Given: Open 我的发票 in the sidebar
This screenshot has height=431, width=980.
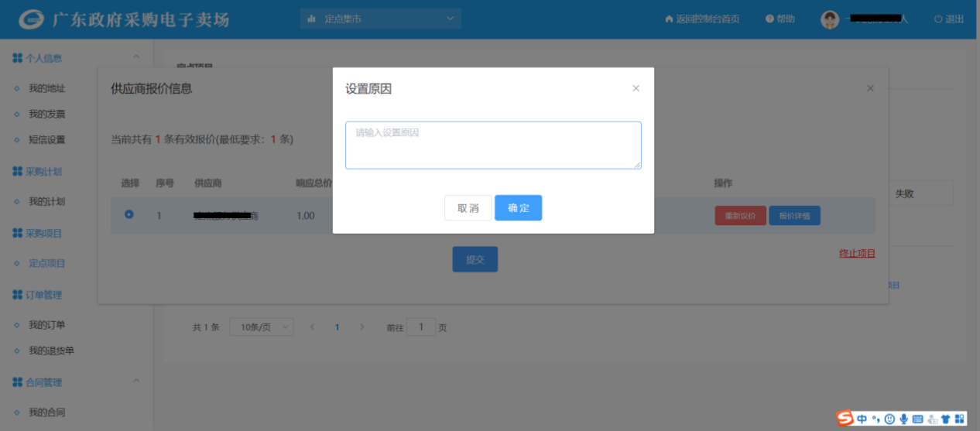Looking at the screenshot, I should [x=47, y=114].
